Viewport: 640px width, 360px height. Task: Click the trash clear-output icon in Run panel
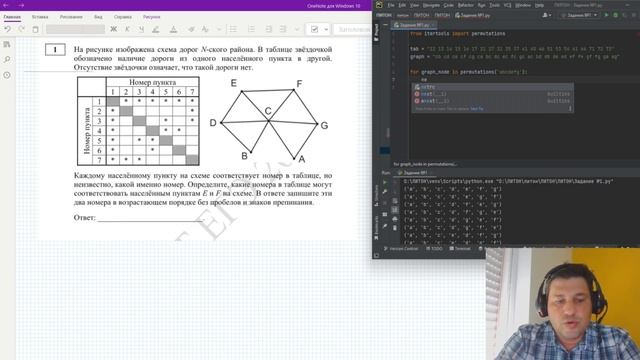394,228
